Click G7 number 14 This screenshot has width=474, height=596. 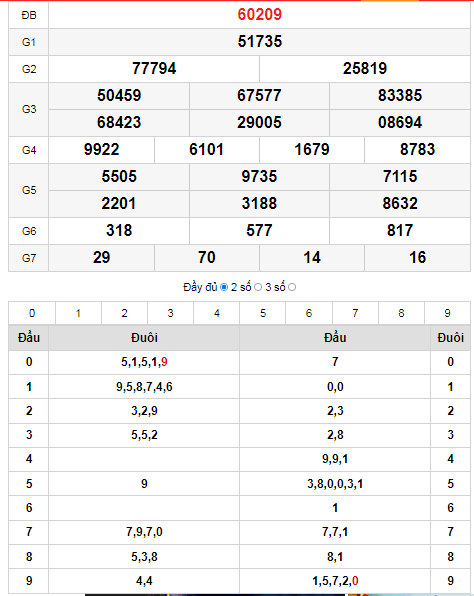click(x=312, y=257)
